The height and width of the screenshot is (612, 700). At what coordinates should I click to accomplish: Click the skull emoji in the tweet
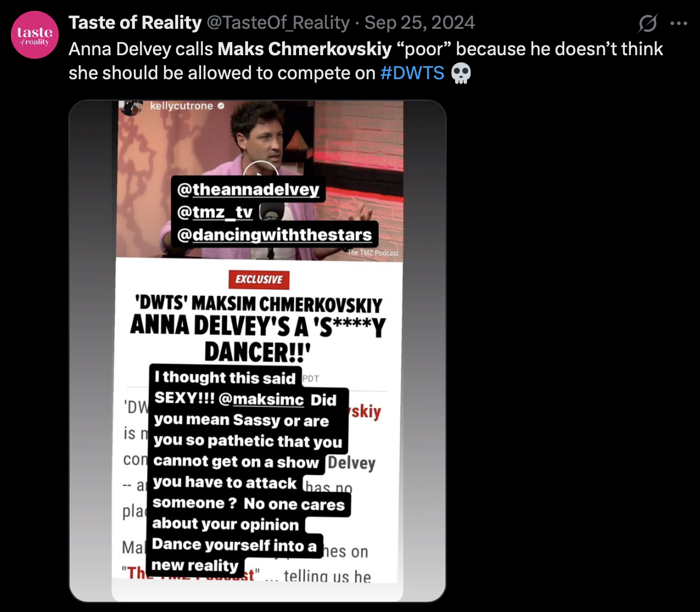click(460, 73)
